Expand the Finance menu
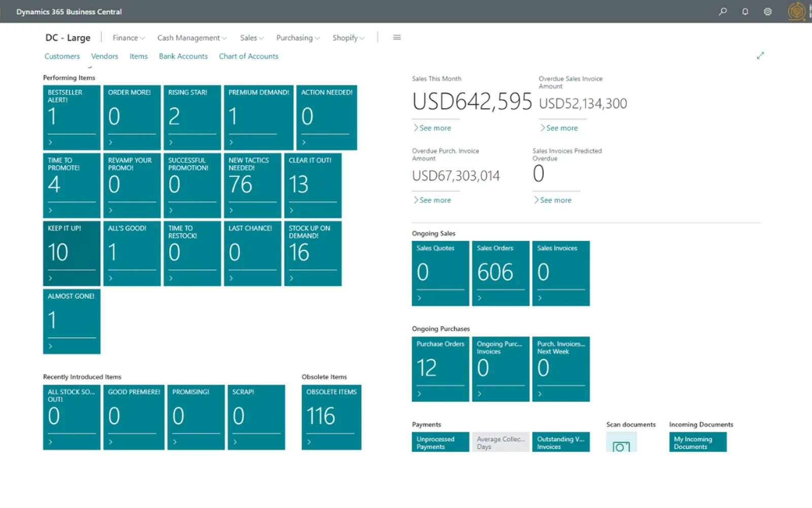 tap(129, 38)
